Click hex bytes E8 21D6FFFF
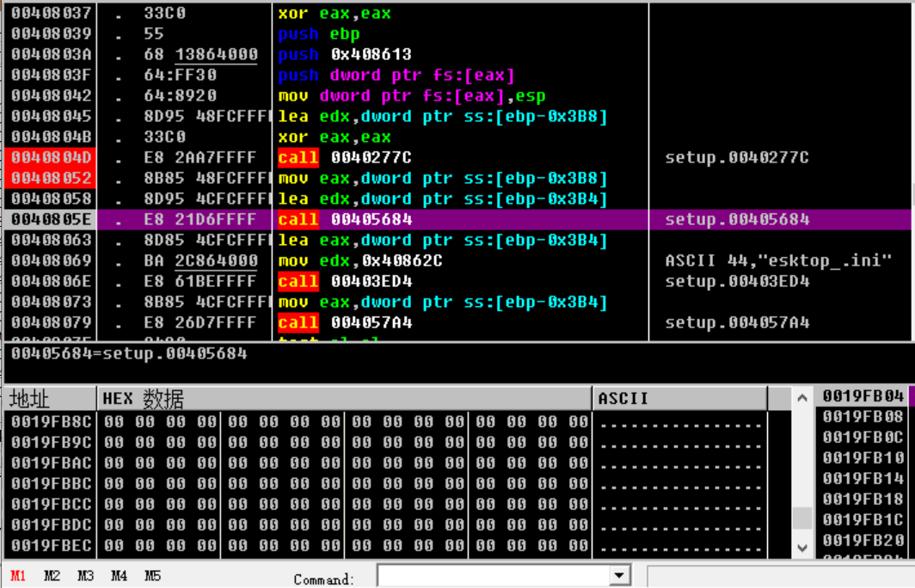 (200, 219)
